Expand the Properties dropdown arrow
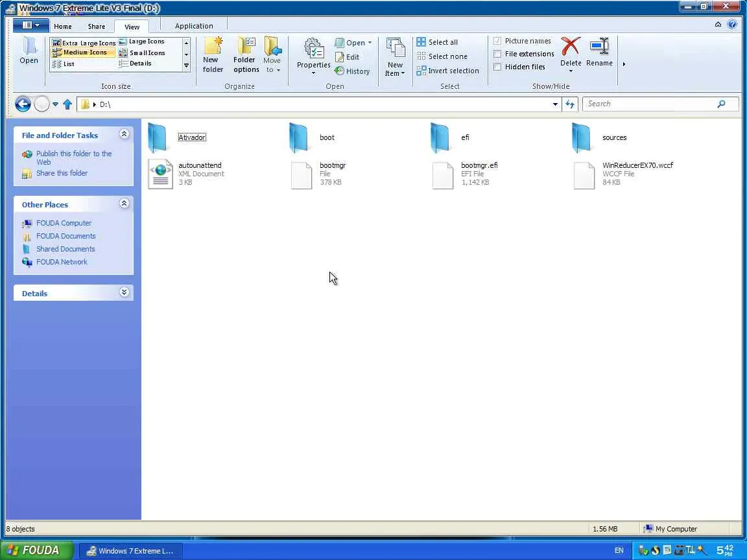 313,73
